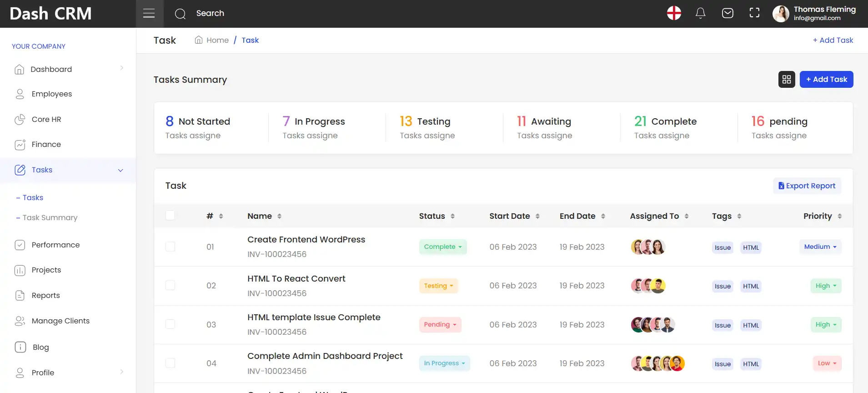Open High priority dropdown for HTML template Issue Complete

coord(826,325)
